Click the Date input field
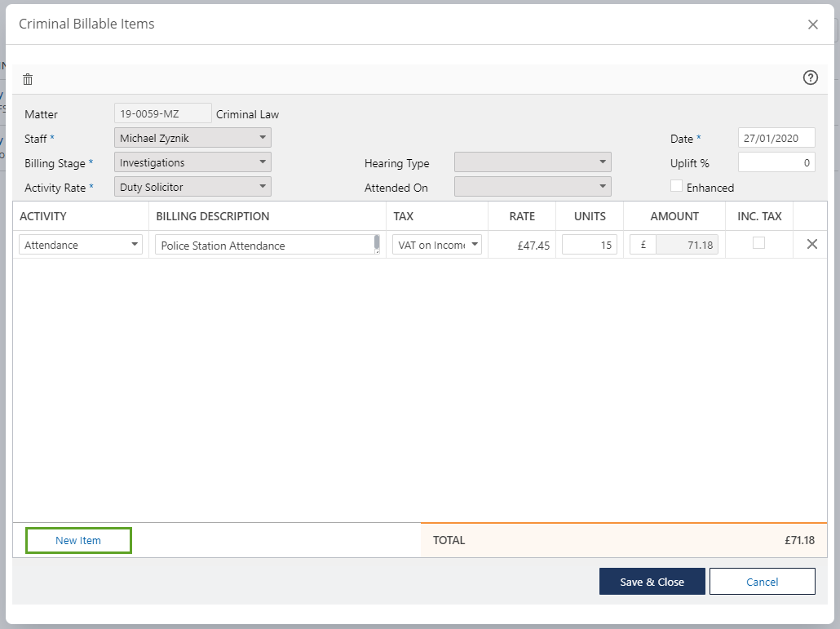The width and height of the screenshot is (840, 629). [x=776, y=138]
